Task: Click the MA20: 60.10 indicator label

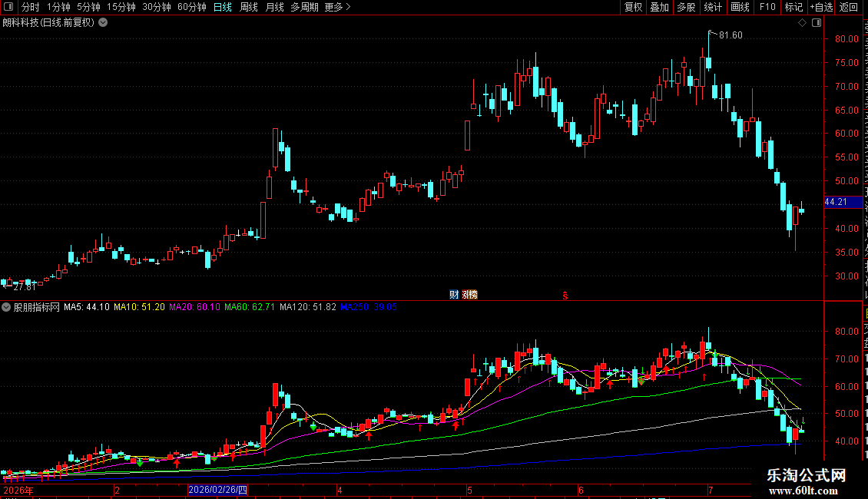Action: coord(195,307)
